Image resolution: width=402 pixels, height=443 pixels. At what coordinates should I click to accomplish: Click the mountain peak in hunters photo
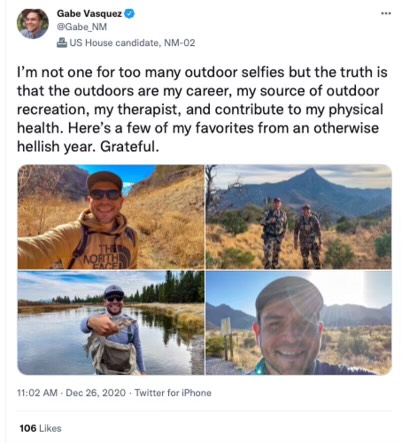click(x=311, y=173)
